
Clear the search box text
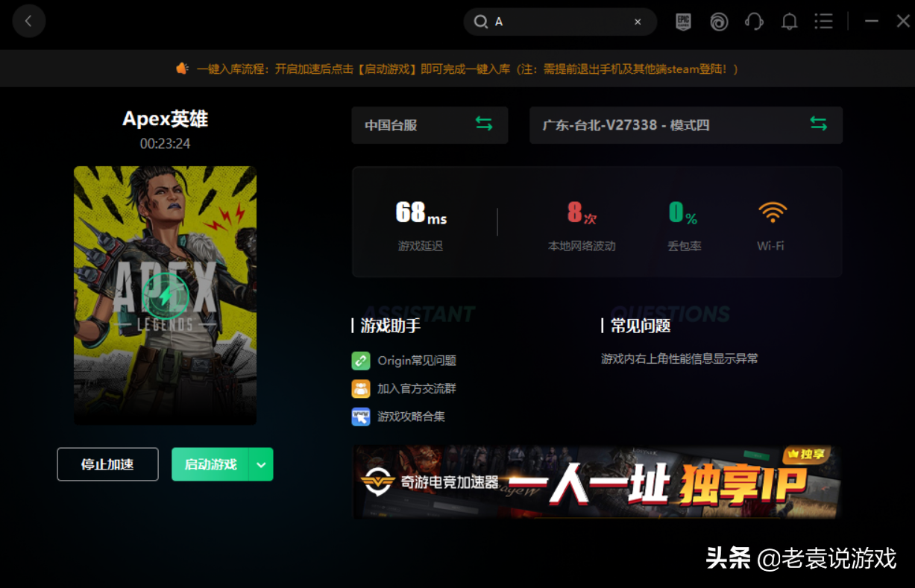click(638, 22)
